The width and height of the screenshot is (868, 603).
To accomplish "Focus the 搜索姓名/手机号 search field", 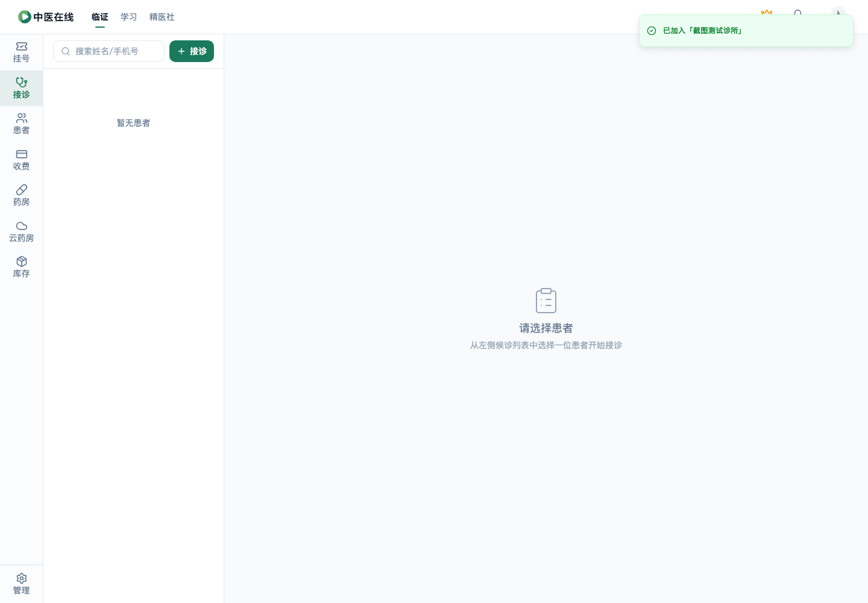I will coord(108,51).
